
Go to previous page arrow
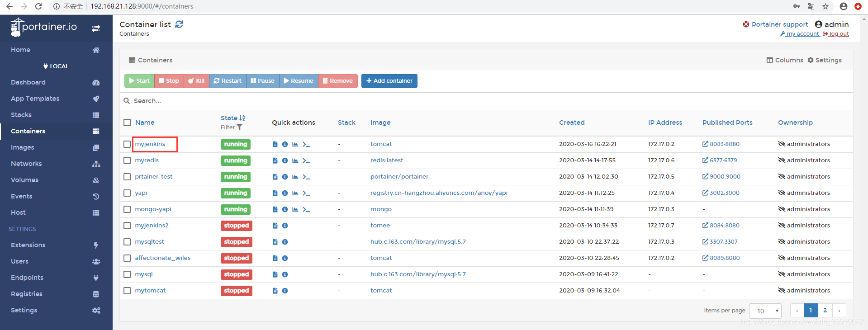(x=797, y=311)
